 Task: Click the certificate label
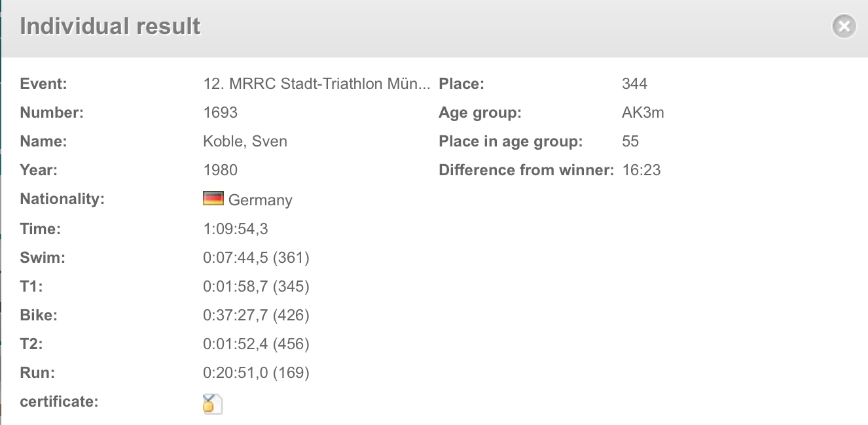point(59,401)
